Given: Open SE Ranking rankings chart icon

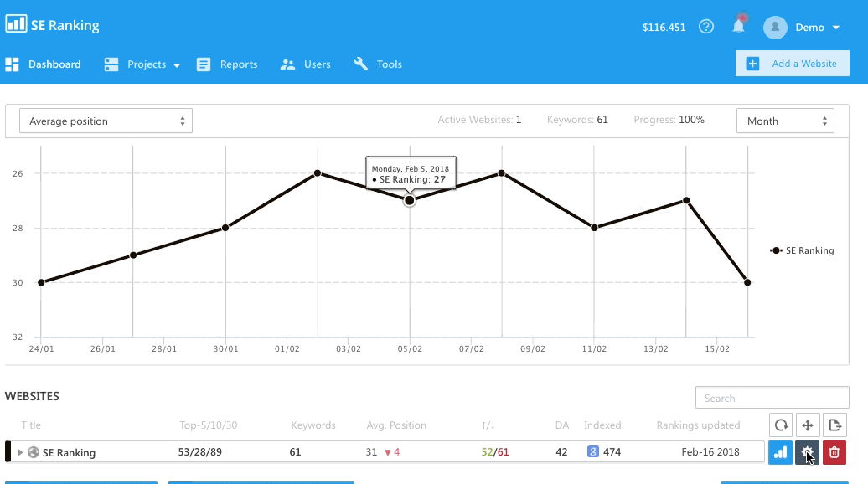Looking at the screenshot, I should [x=781, y=452].
